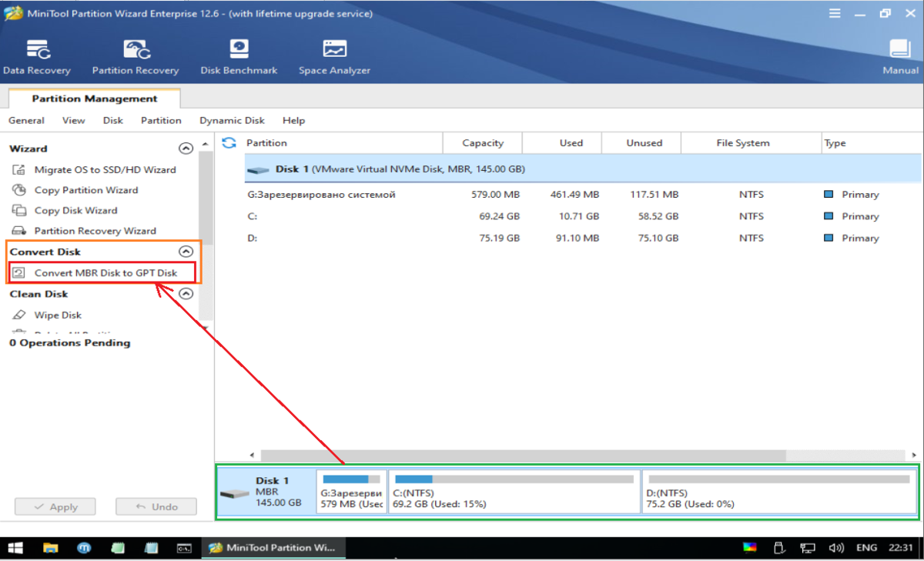Click the colorful display tray icon
The width and height of the screenshot is (924, 561).
(749, 548)
